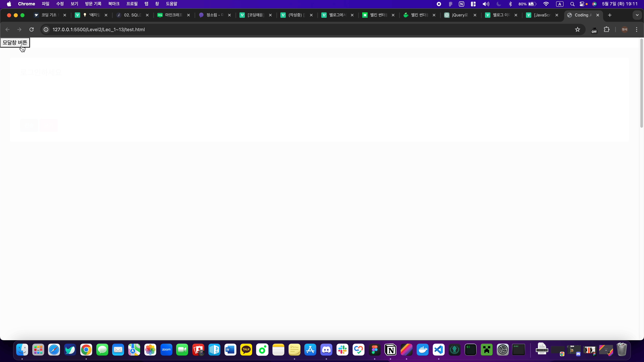Switch to the 02. SQLD tab

[x=132, y=15]
